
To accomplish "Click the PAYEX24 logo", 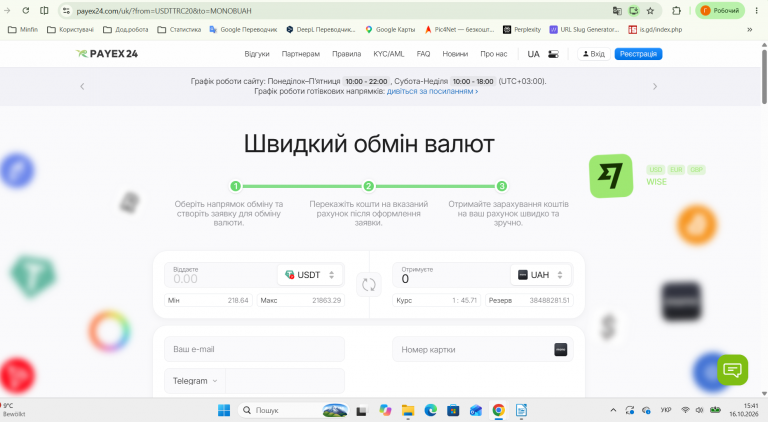I will click(107, 54).
